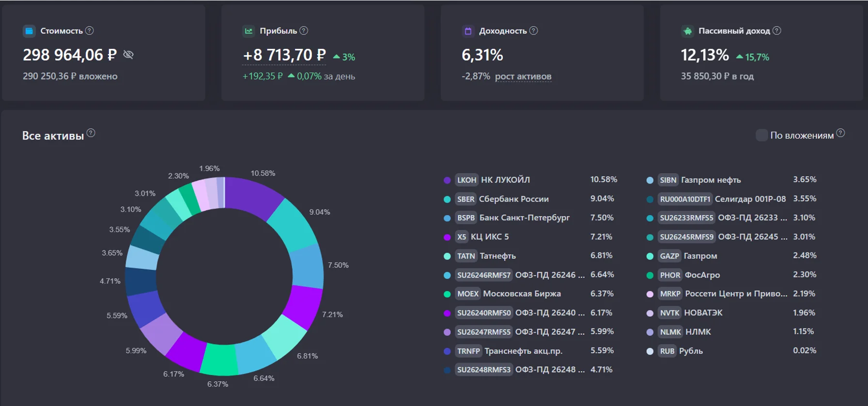Image resolution: width=868 pixels, height=406 pixels.
Task: Click the PHOR ticker badge
Action: coord(670,275)
